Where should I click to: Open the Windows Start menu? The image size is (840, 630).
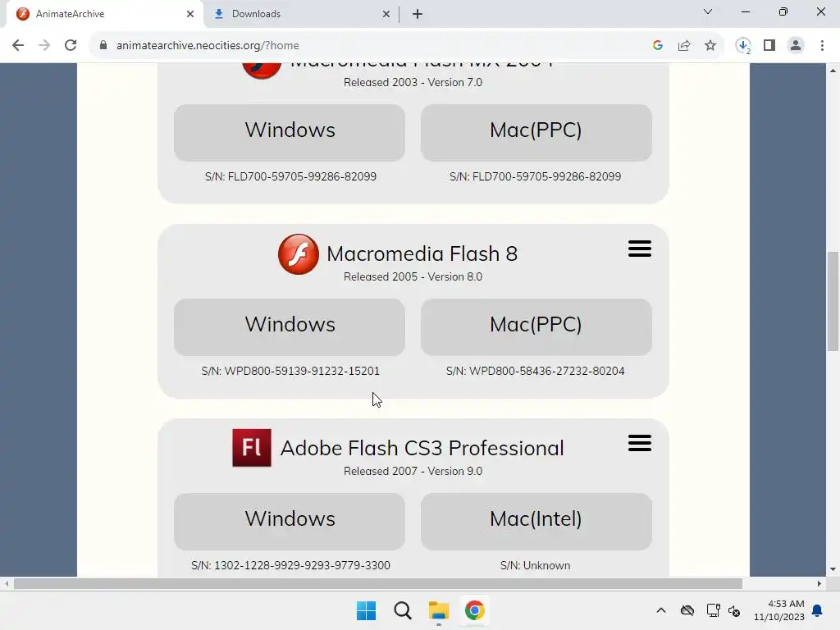tap(367, 610)
